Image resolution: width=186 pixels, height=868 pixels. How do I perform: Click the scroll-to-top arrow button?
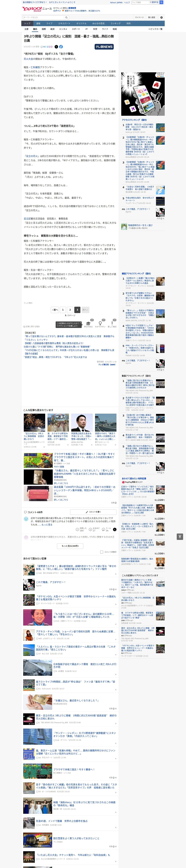click(x=180, y=536)
